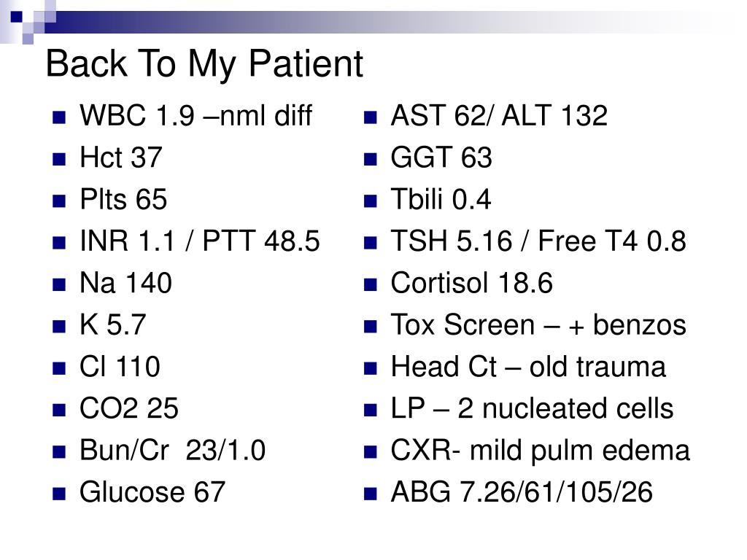
Task: Click the bullet before Cl 110
Action: (x=59, y=368)
